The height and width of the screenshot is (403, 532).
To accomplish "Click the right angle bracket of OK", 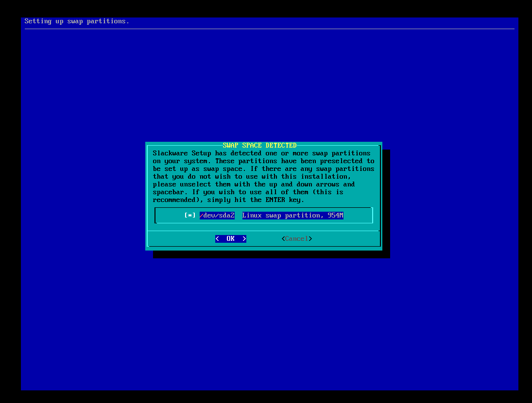I will coord(244,238).
